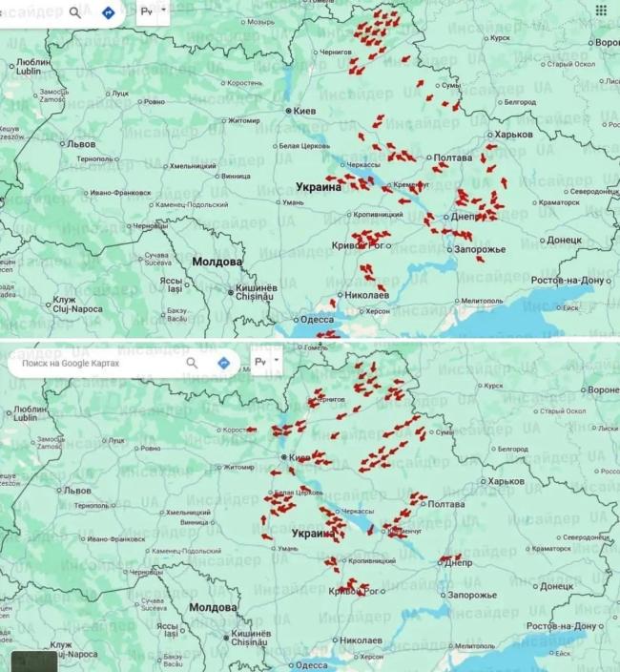This screenshot has width=620, height=672.
Task: Click 'Ростов-на-Дону' in the upper map
Action: click(568, 281)
